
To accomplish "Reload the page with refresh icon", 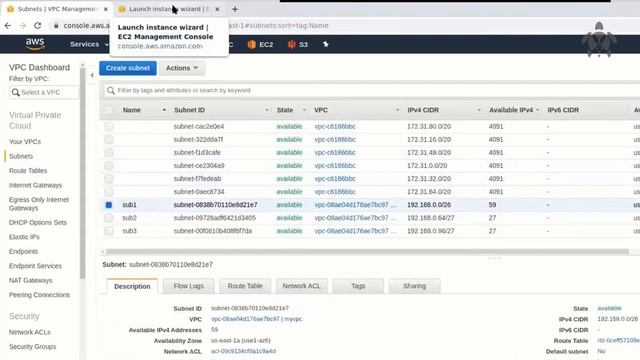I will pos(38,25).
